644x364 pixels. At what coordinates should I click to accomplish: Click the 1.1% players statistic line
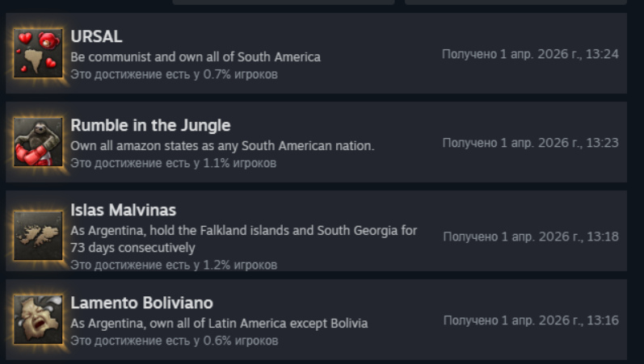coord(173,163)
